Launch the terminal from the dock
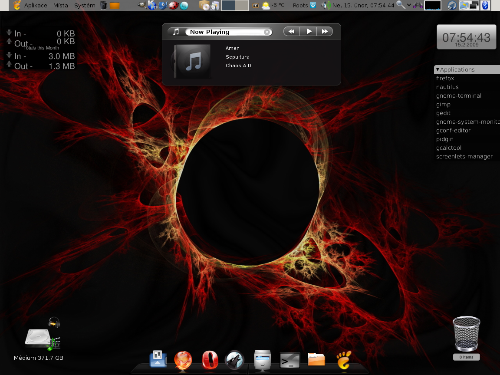The width and height of the screenshot is (500, 375). coord(289,360)
